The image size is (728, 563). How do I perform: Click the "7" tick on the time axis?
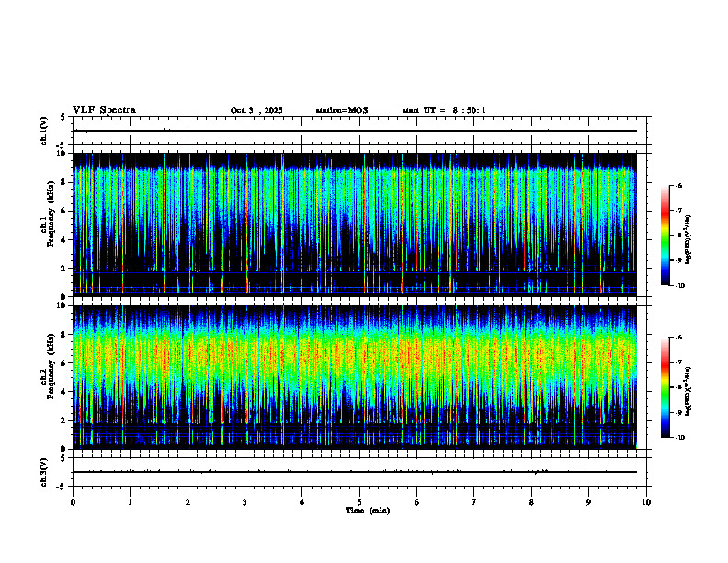(474, 502)
